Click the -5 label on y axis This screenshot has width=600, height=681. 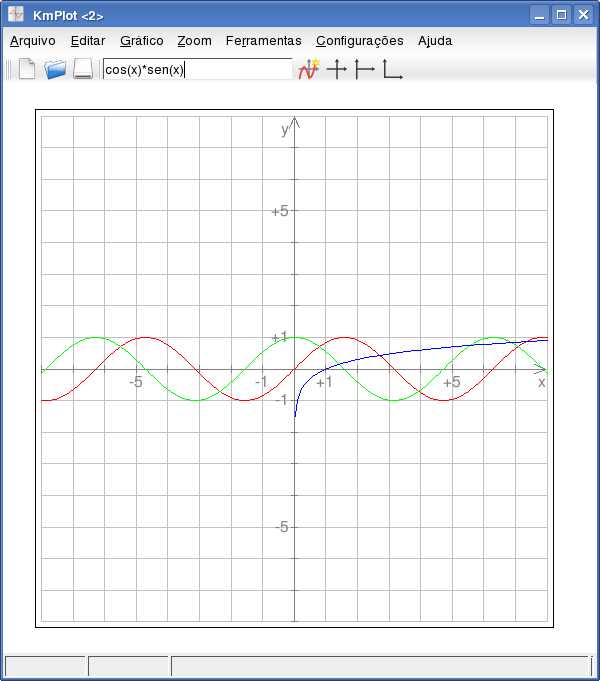click(x=282, y=527)
